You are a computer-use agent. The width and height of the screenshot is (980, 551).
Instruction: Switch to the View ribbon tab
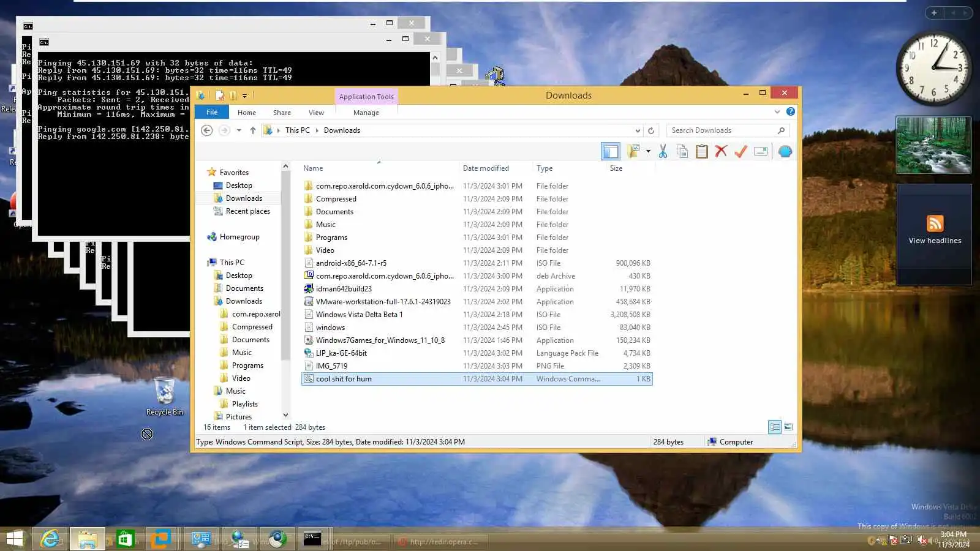[x=316, y=113]
